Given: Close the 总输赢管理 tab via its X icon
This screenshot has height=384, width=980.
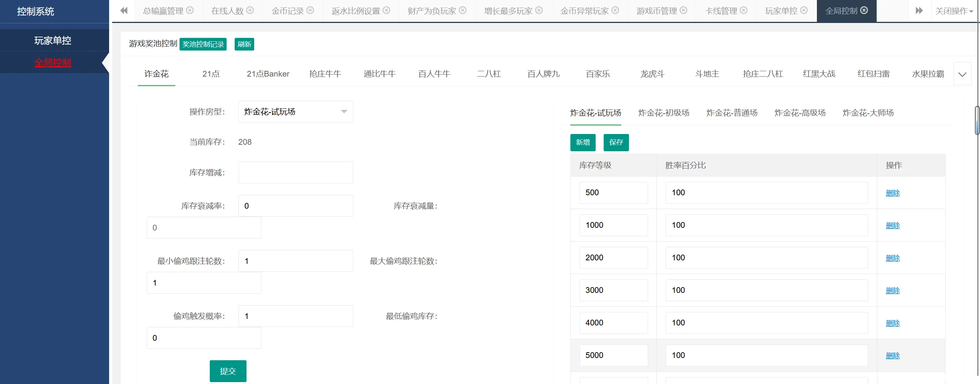Looking at the screenshot, I should 190,10.
